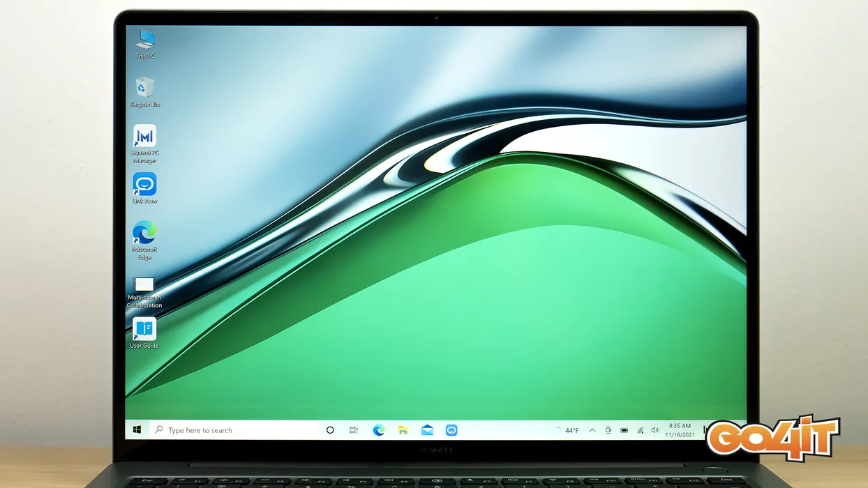Image resolution: width=868 pixels, height=488 pixels.
Task: Select the Recycle Bin desktop icon
Action: (145, 92)
